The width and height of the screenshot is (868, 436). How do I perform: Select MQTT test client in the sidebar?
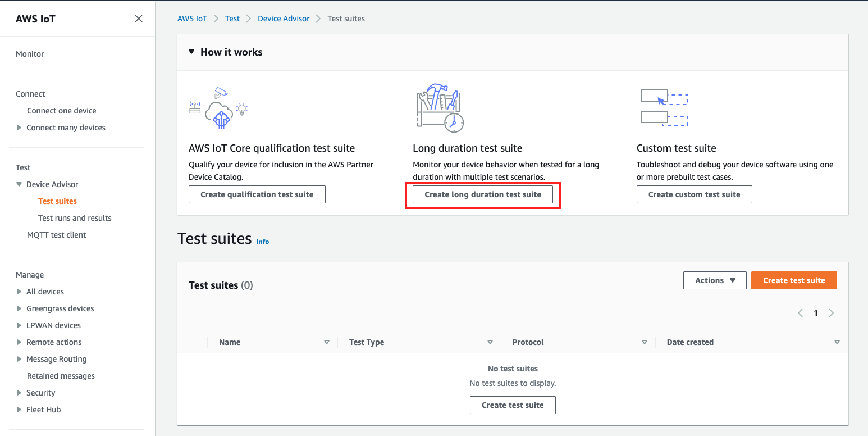coord(56,234)
